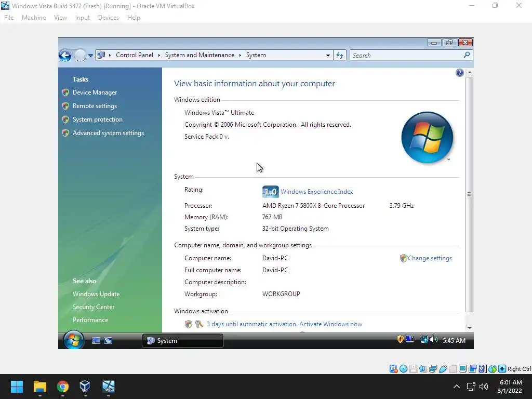The image size is (532, 399).
Task: Open Performance under See also
Action: coord(90,320)
